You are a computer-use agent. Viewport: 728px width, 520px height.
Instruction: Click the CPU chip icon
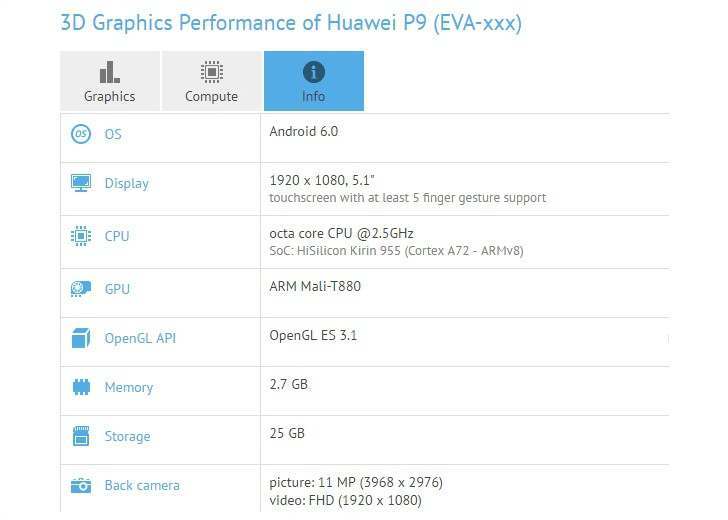pos(81,237)
